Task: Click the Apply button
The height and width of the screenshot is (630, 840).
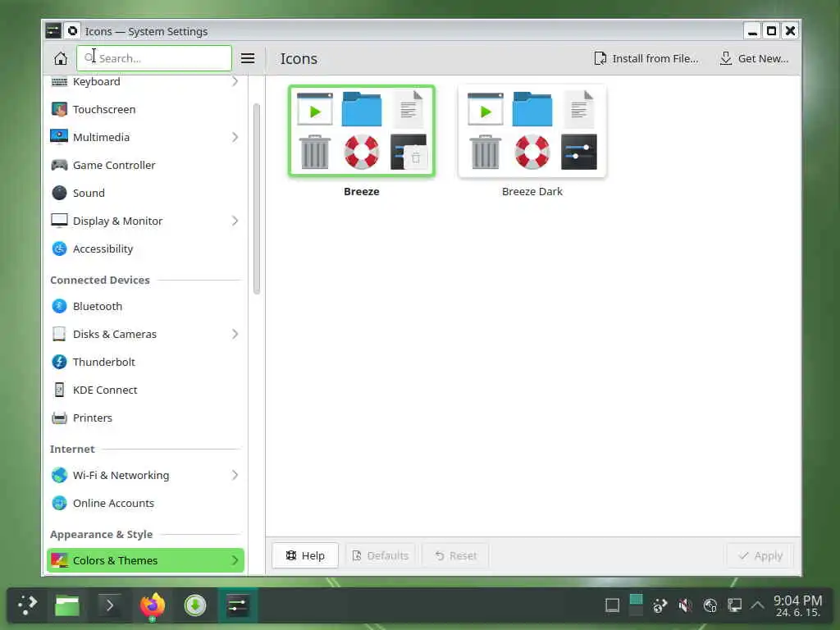Action: (x=760, y=555)
